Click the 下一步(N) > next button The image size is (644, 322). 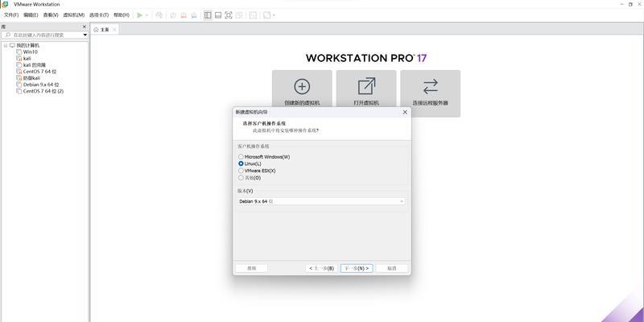pyautogui.click(x=357, y=268)
